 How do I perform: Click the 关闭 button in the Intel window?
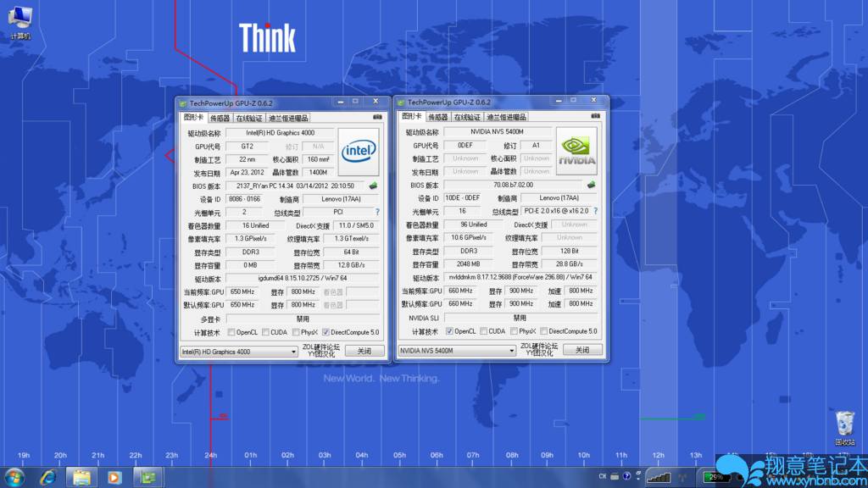(364, 352)
